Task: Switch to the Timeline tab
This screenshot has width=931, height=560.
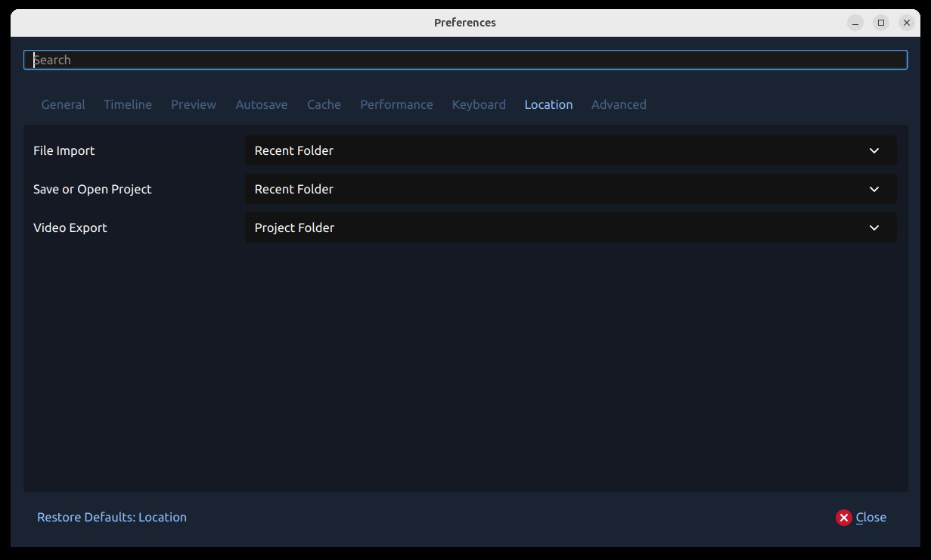Action: (x=127, y=104)
